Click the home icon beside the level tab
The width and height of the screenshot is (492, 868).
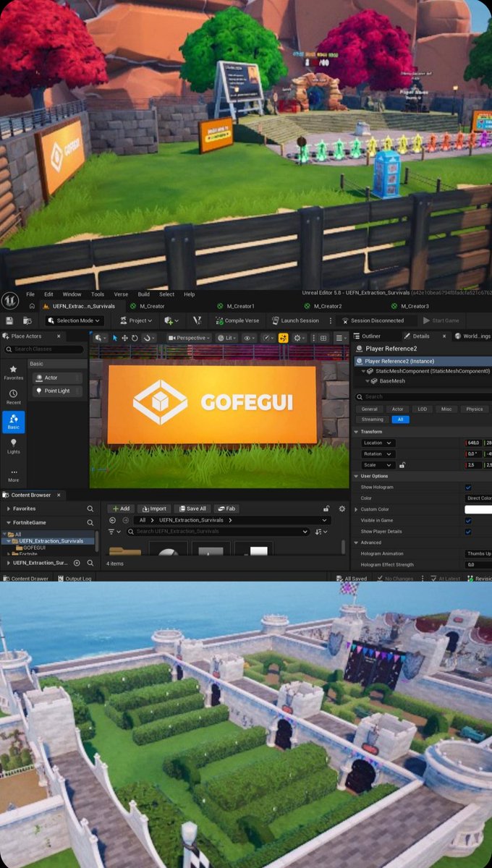[x=32, y=307]
